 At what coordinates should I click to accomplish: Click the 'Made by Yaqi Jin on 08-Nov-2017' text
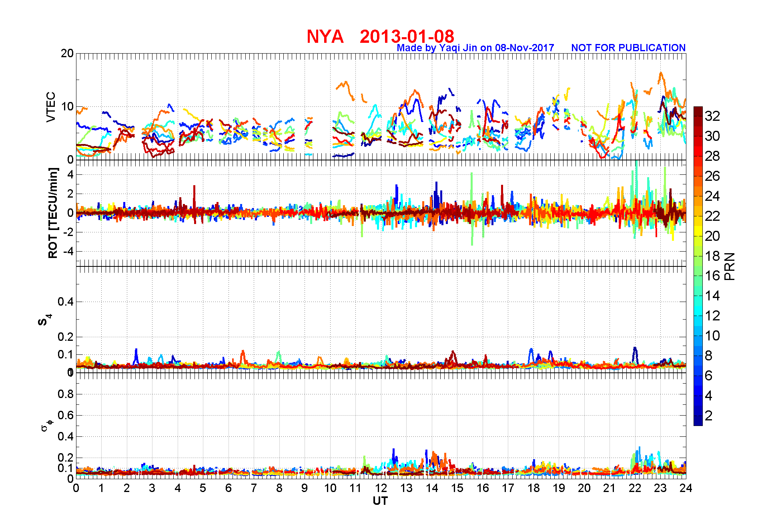475,48
